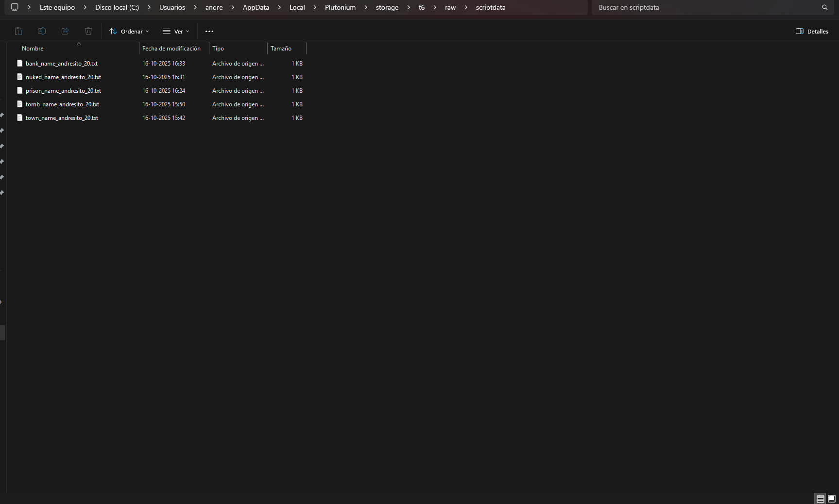Viewport: 839px width, 504px height.
Task: Select file town_name_andresito_20.txt
Action: click(x=62, y=118)
